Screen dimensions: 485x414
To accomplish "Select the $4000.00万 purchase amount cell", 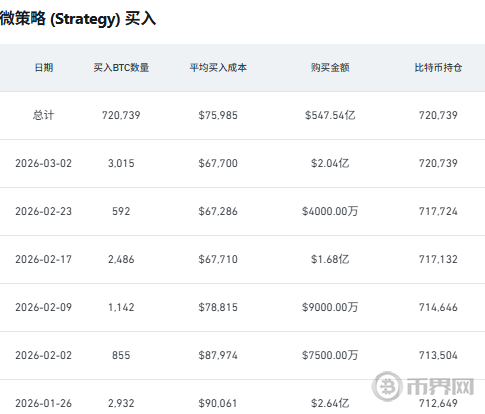I will 330,211.
